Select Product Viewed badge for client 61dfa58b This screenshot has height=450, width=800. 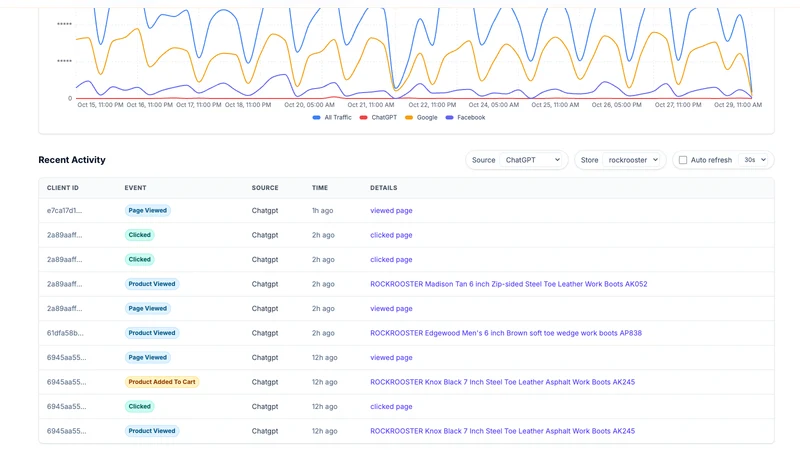[x=152, y=333]
